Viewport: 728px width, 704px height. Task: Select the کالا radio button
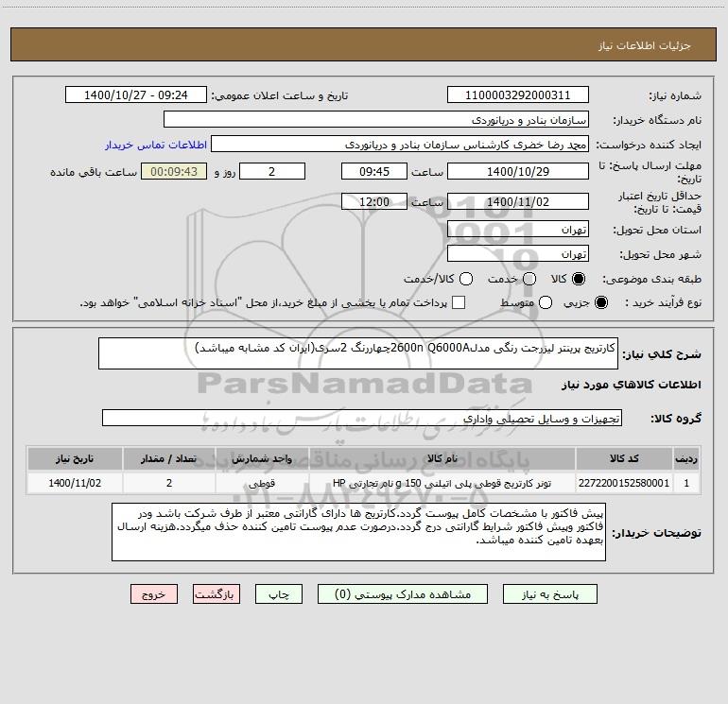579,279
